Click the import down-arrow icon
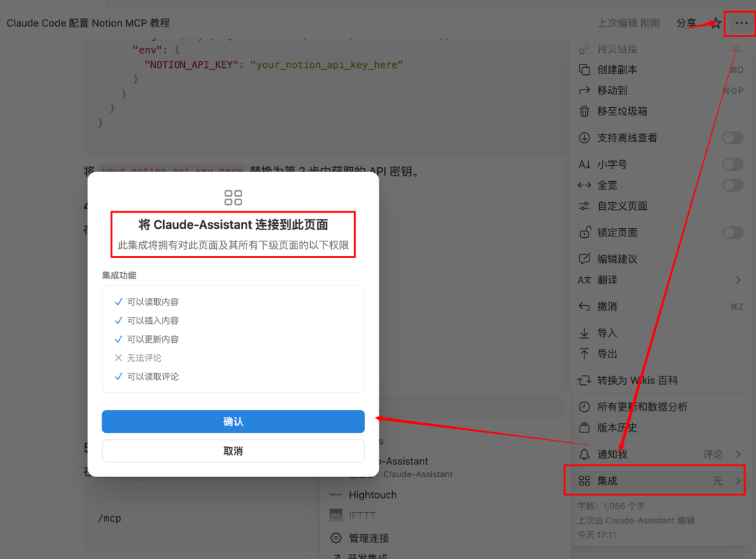The image size is (756, 559). [584, 333]
